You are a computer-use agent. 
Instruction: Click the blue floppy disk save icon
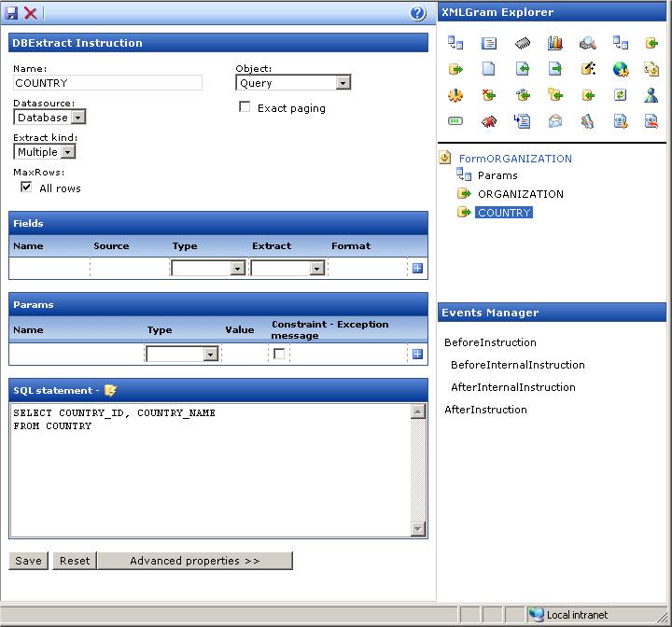[12, 13]
